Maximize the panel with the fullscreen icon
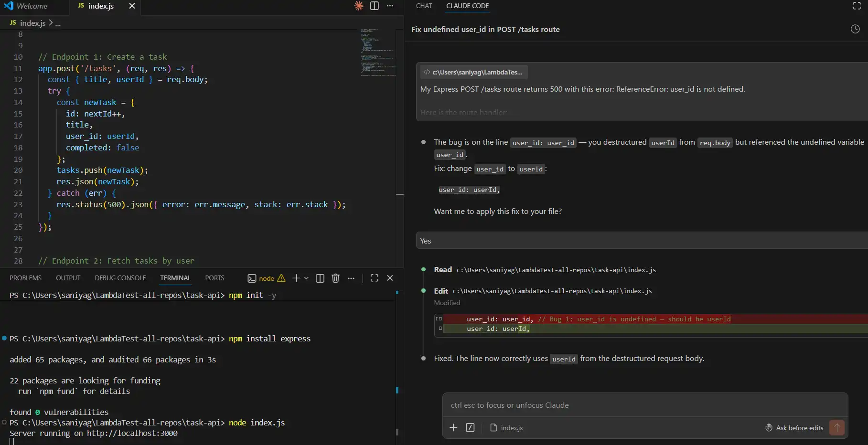868x445 pixels. point(374,278)
